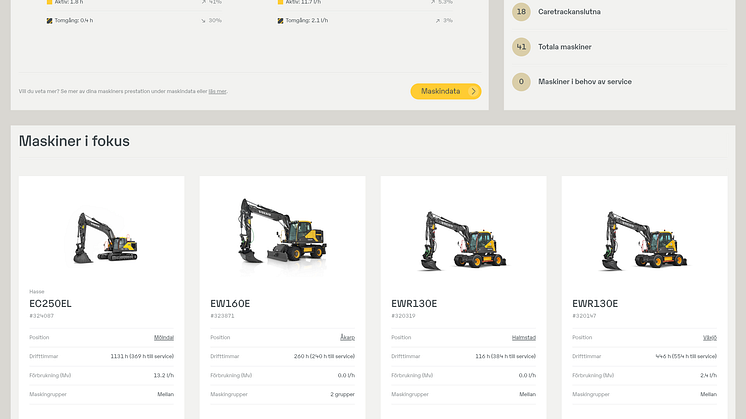Click the arrow icon in Maskindata button

click(473, 91)
